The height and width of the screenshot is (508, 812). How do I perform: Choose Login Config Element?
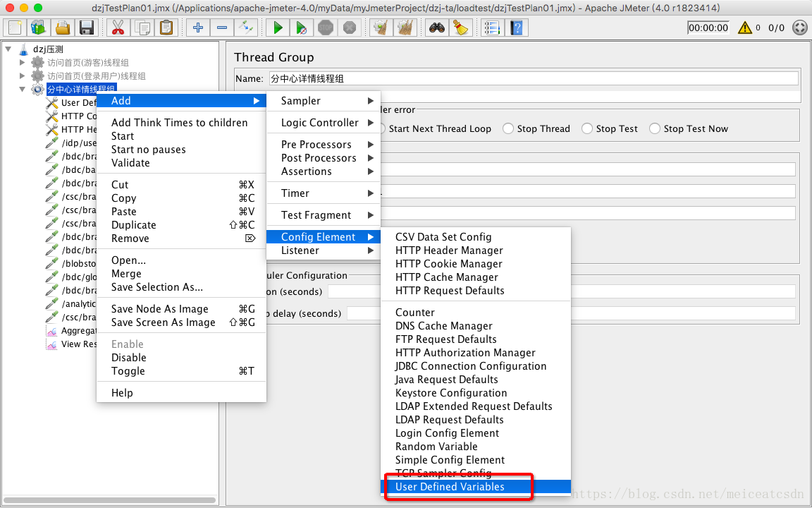[x=476, y=433]
